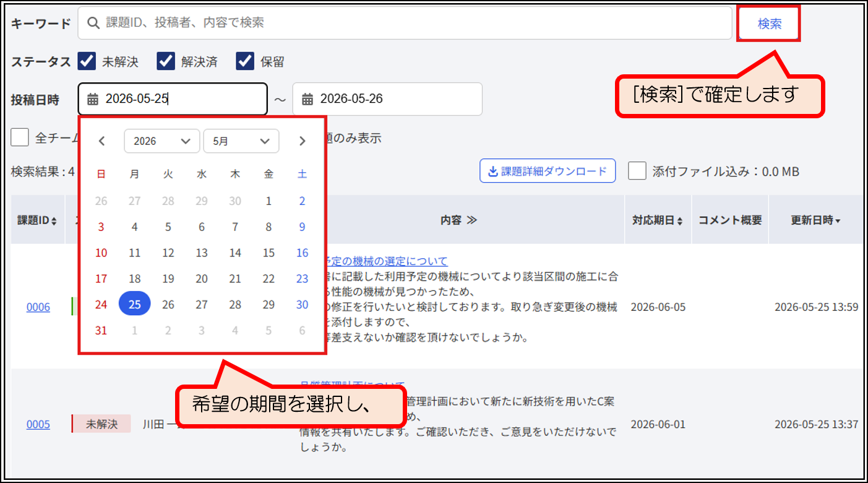Check the 添付ファイル込み checkbox
868x483 pixels.
tap(637, 171)
